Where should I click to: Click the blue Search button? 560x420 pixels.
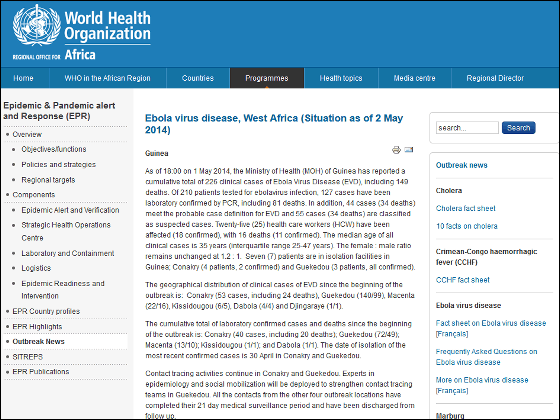click(x=519, y=128)
